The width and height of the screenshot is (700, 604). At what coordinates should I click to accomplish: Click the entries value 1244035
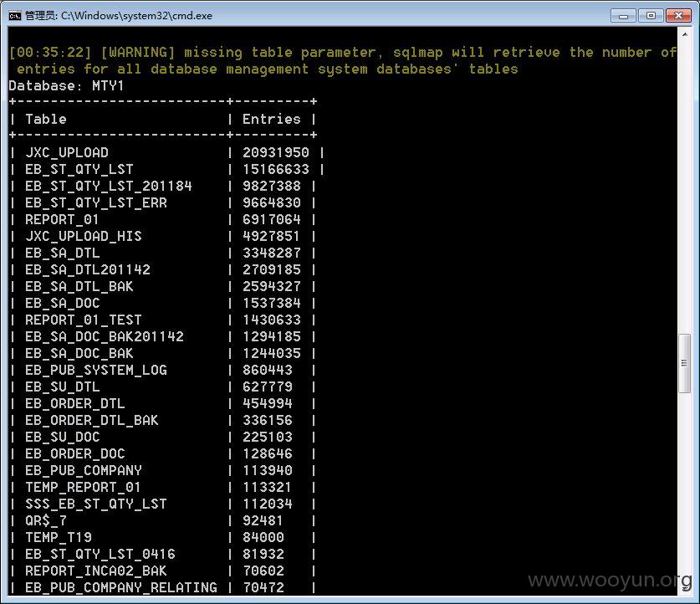[272, 353]
